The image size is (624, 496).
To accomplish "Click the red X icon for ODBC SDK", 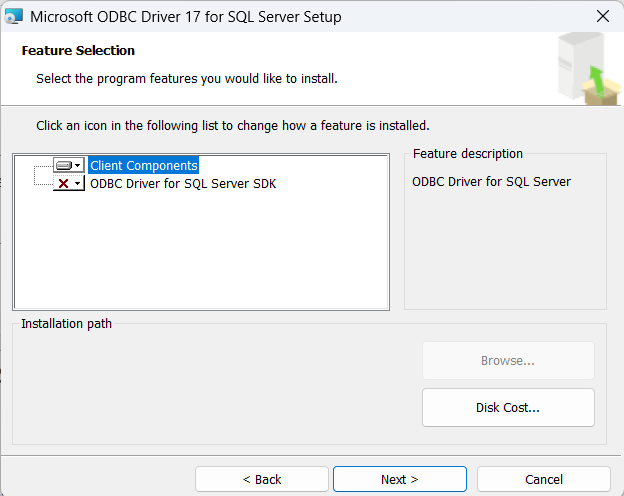I will [x=63, y=184].
